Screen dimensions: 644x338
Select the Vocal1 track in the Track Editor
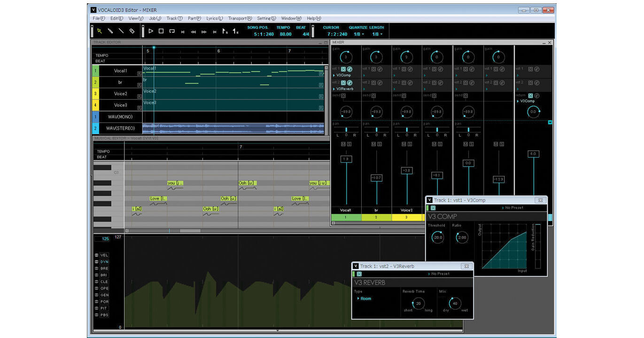pos(120,71)
